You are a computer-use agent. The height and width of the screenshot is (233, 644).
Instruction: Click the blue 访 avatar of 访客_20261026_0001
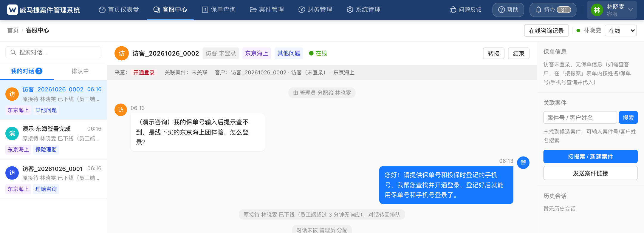(12, 173)
